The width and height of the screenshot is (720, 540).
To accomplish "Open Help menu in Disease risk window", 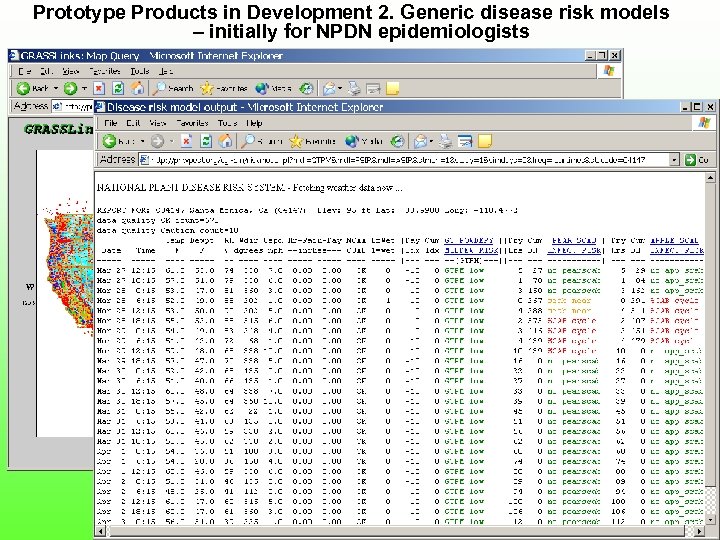I will tap(254, 123).
